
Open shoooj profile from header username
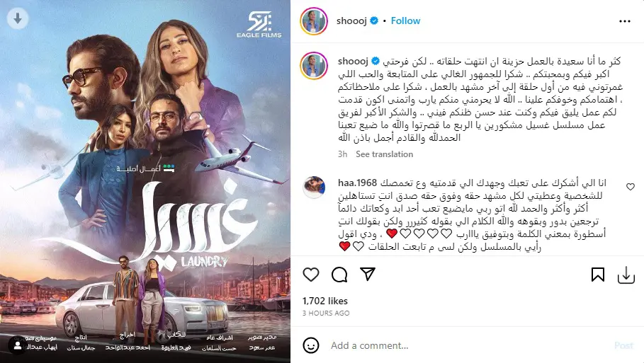[x=351, y=21]
